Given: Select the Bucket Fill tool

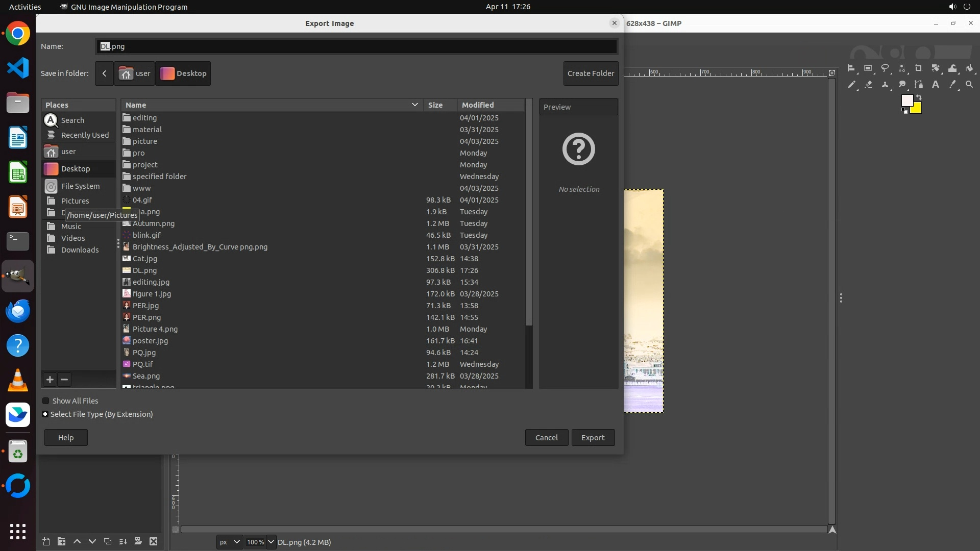Looking at the screenshot, I should pyautogui.click(x=969, y=68).
